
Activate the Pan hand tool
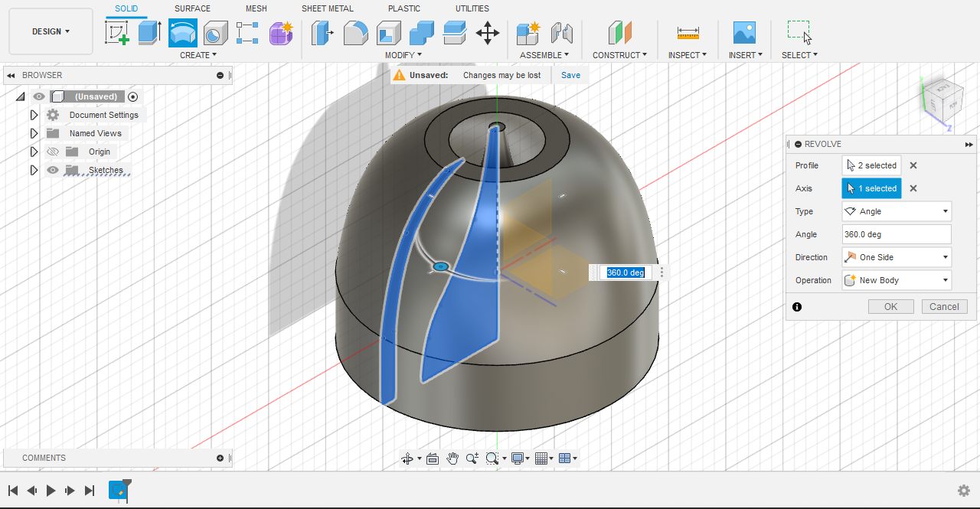[452, 458]
